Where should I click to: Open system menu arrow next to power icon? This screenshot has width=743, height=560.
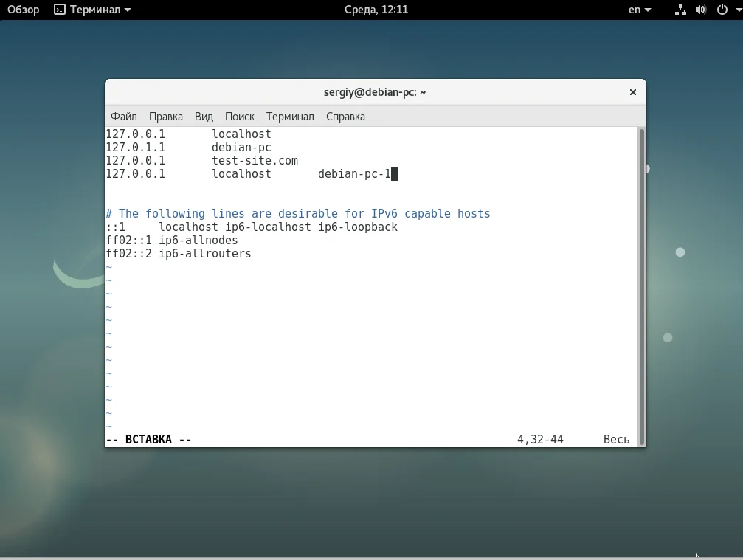pyautogui.click(x=734, y=10)
